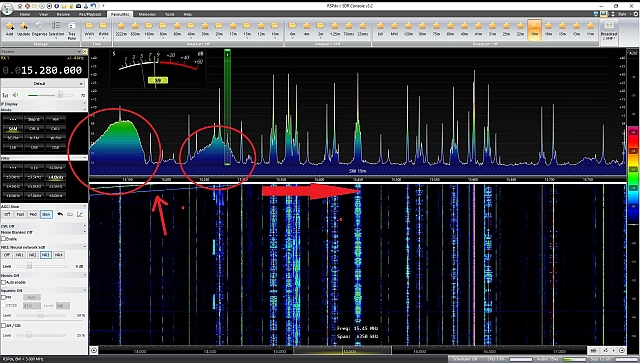
Task: Tick the Notch Auto enable checkbox
Action: coord(4,282)
